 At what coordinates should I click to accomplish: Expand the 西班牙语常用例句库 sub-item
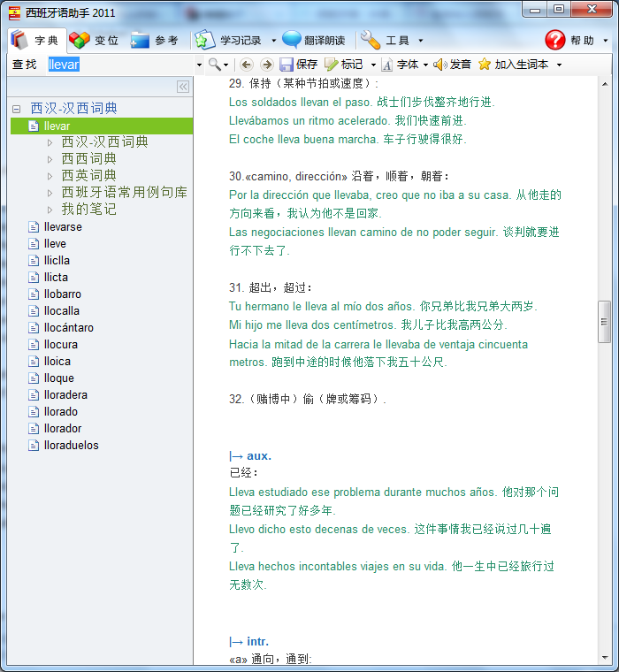pos(50,193)
